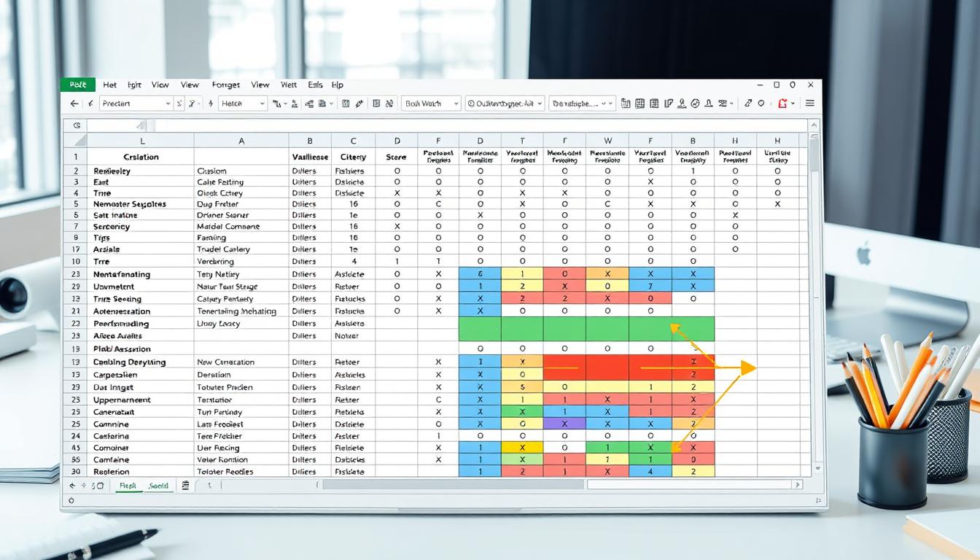Screen dimensions: 980x560
Task: Select the Crsiation header cell
Action: 141,157
